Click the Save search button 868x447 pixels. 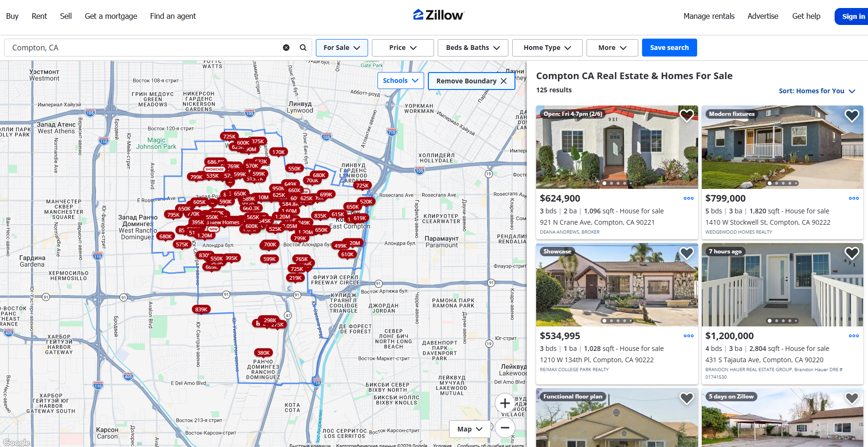[x=669, y=48]
